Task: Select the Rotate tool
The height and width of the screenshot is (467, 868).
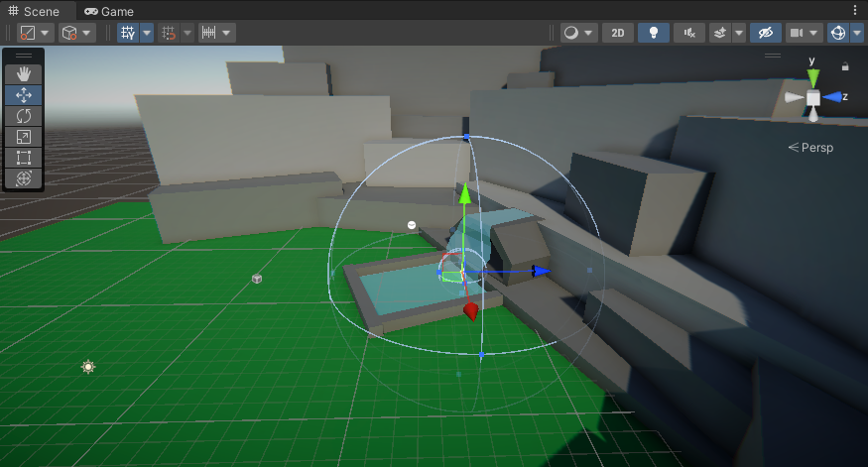Action: [24, 116]
